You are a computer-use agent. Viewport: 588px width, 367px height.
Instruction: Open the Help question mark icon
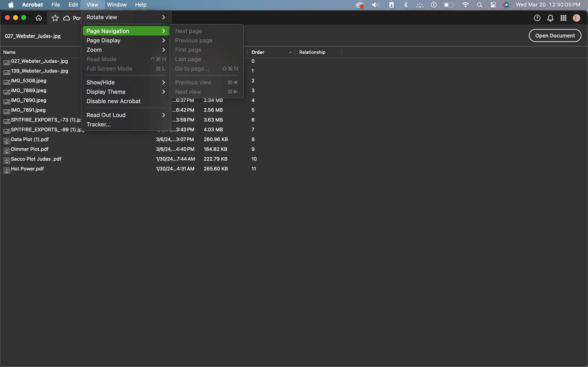(537, 18)
